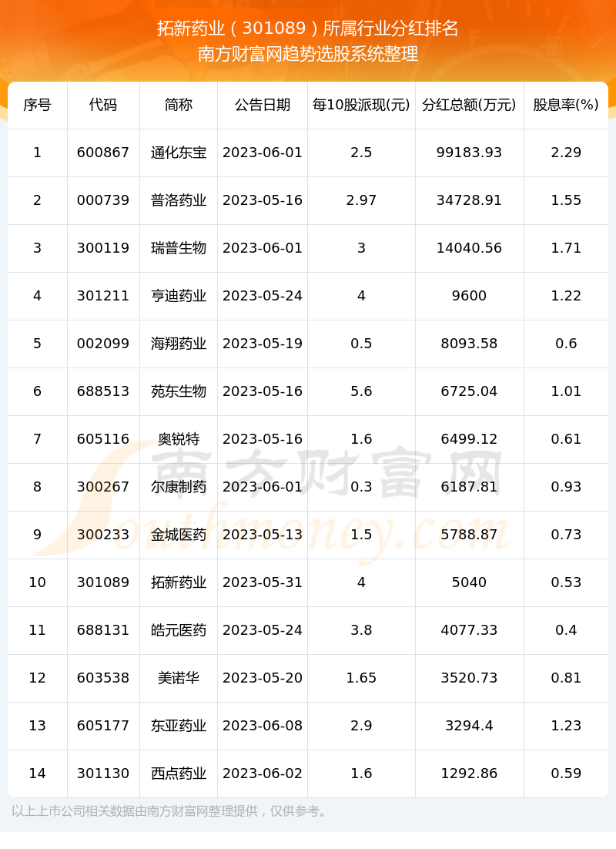Select stock code 600867
Image resolution: width=616 pixels, height=849 pixels.
[x=103, y=153]
